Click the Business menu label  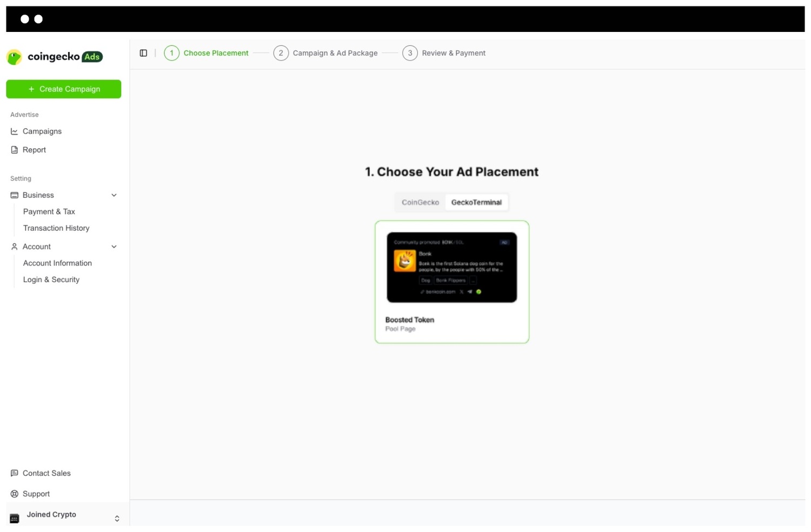click(38, 195)
